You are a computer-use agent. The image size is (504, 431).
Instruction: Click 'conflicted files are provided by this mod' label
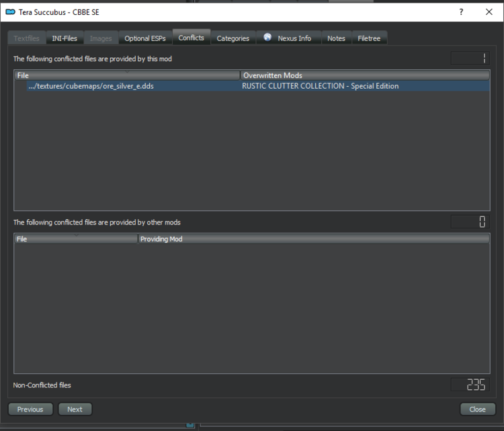(93, 59)
